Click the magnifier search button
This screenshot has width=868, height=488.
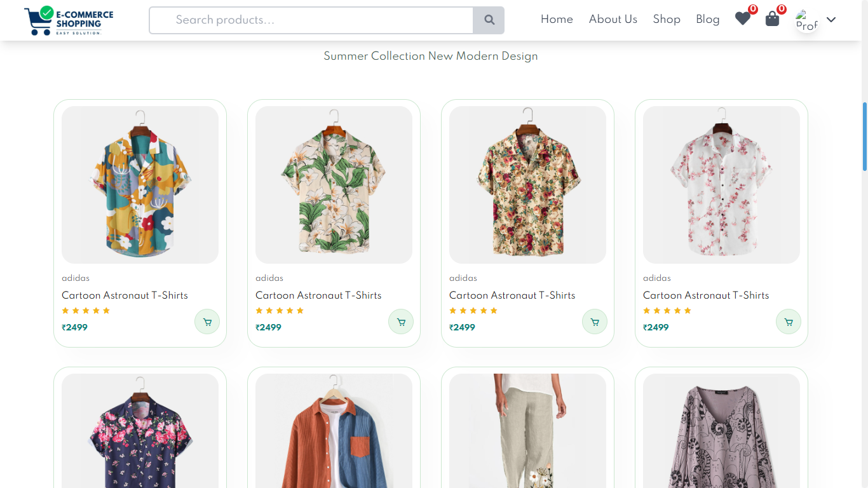489,20
